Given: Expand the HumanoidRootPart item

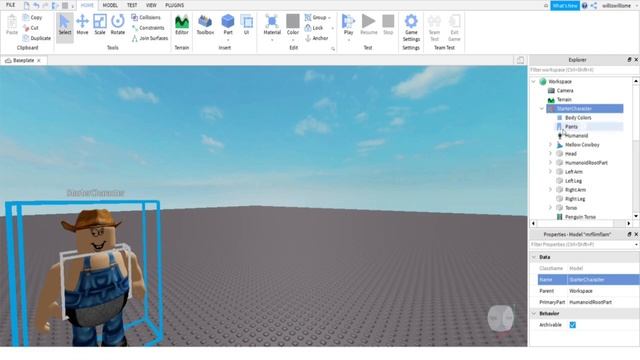Looking at the screenshot, I should pos(550,162).
